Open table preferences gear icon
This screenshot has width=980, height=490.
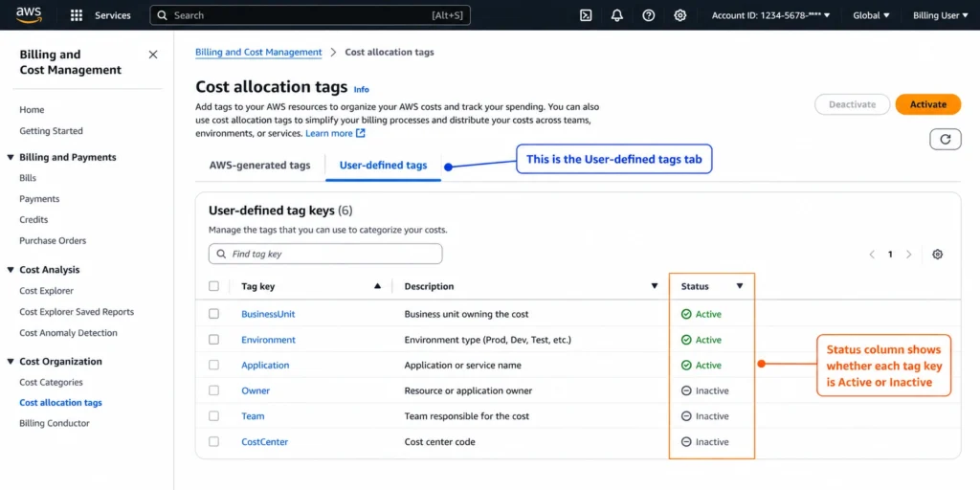[937, 254]
